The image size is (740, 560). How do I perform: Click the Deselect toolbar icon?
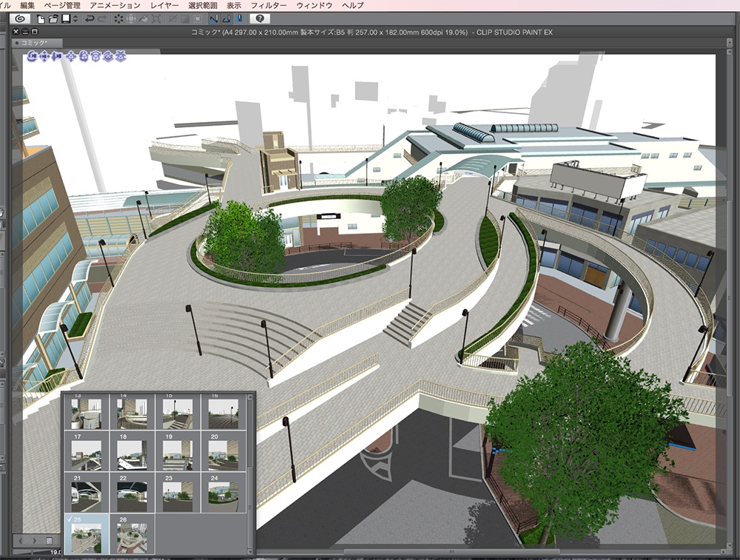(172, 19)
